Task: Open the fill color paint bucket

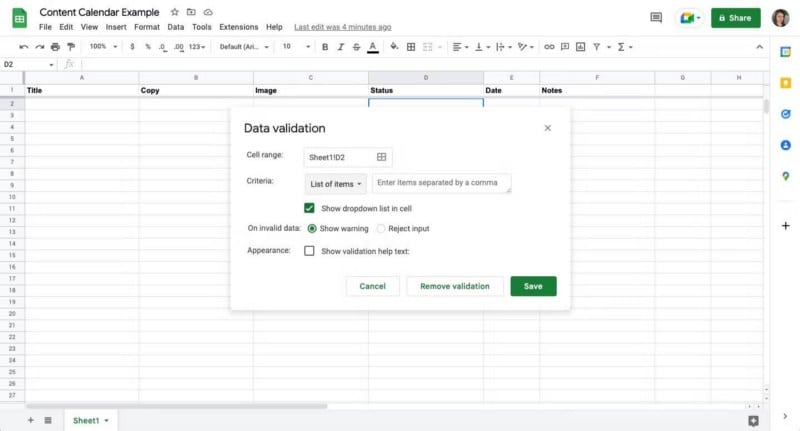Action: point(394,47)
